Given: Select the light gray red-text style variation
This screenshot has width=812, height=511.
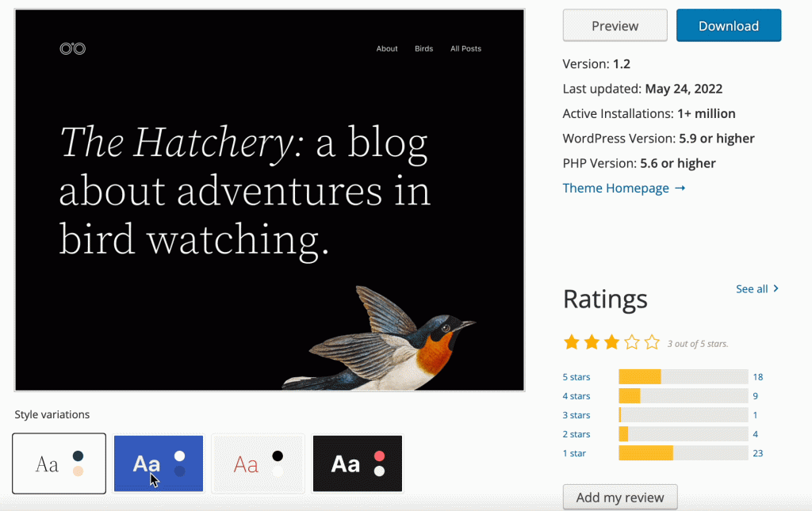Looking at the screenshot, I should click(x=259, y=463).
